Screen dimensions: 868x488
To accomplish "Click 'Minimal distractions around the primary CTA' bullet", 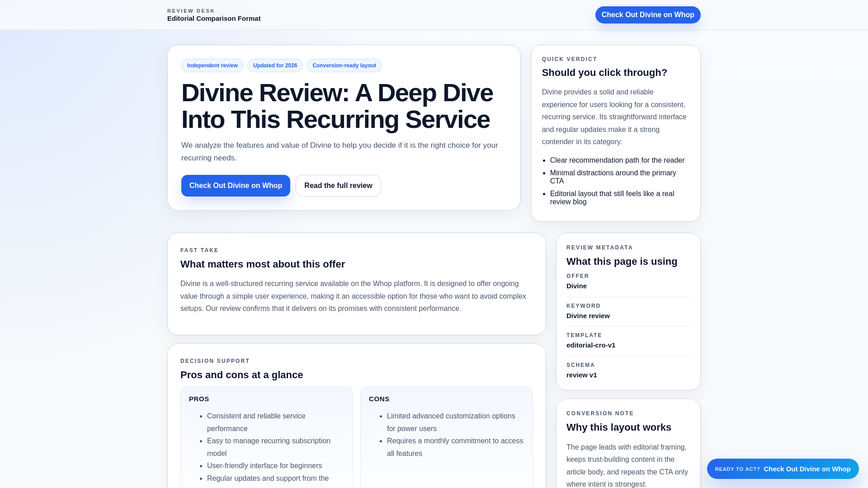I will 613,177.
